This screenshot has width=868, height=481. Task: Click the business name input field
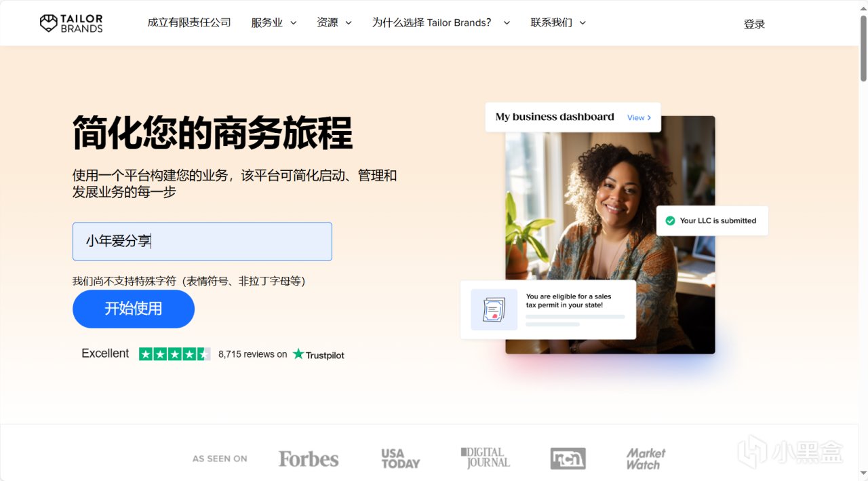[x=202, y=242]
